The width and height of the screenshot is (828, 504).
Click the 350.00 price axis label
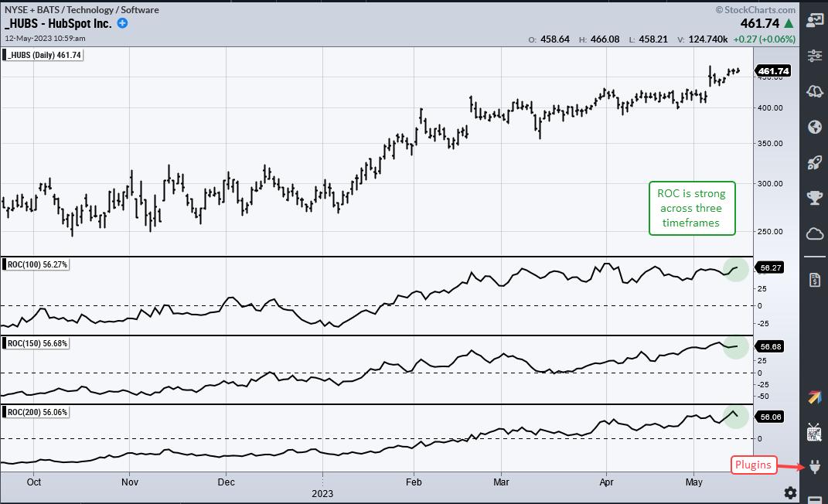(x=771, y=143)
